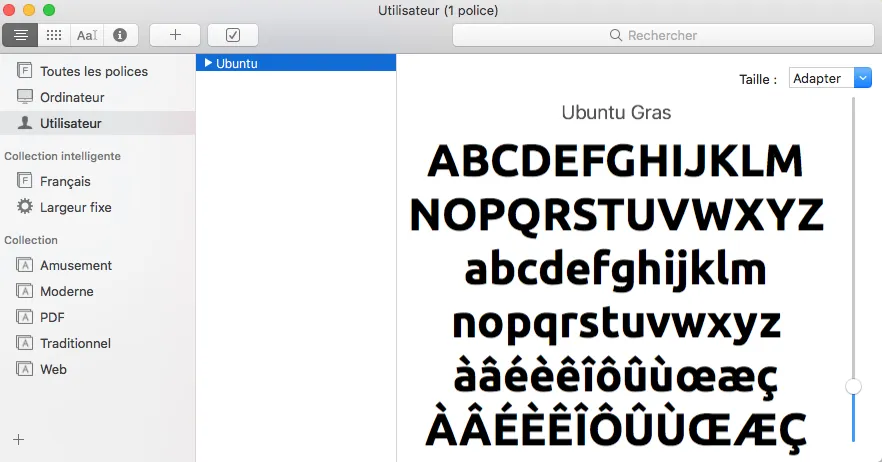This screenshot has width=882, height=462.
Task: Toggle enable/disable font checkmark button
Action: point(233,35)
